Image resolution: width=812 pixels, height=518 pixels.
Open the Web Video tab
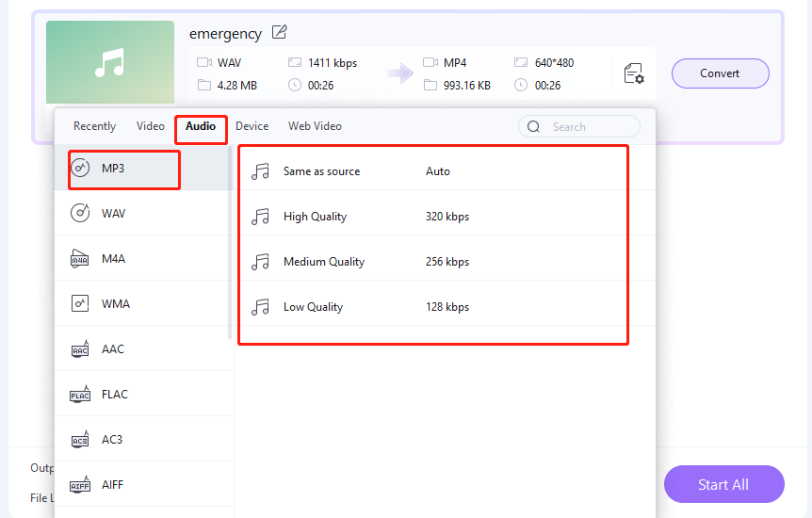click(315, 126)
